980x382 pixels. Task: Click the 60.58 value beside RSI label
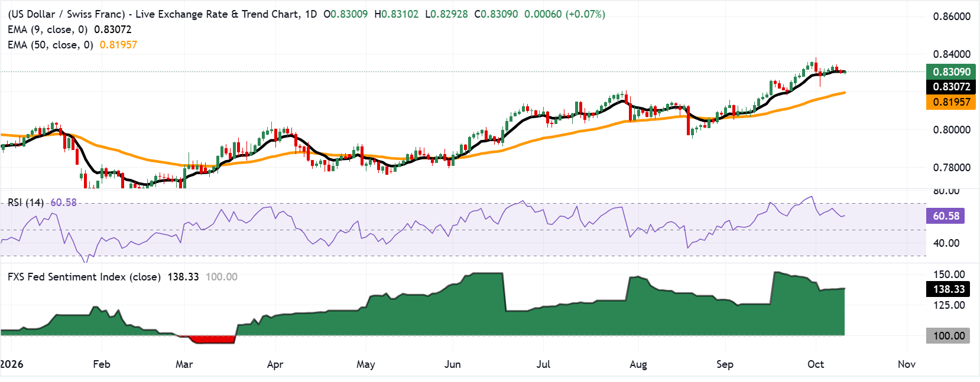pos(64,203)
